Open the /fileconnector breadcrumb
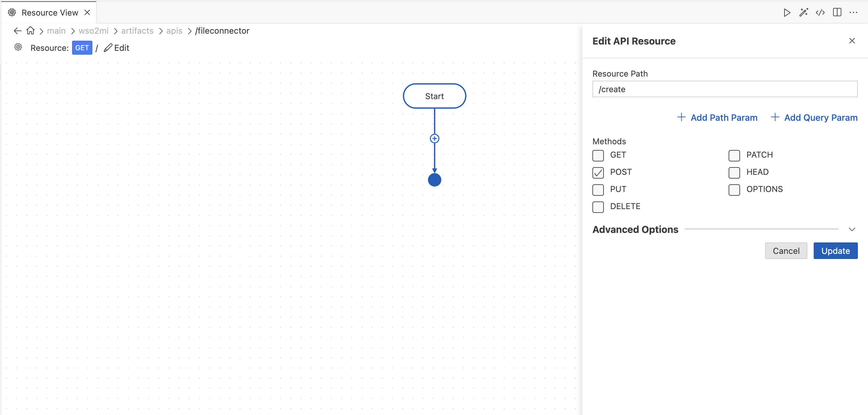This screenshot has height=415, width=868. (x=222, y=31)
